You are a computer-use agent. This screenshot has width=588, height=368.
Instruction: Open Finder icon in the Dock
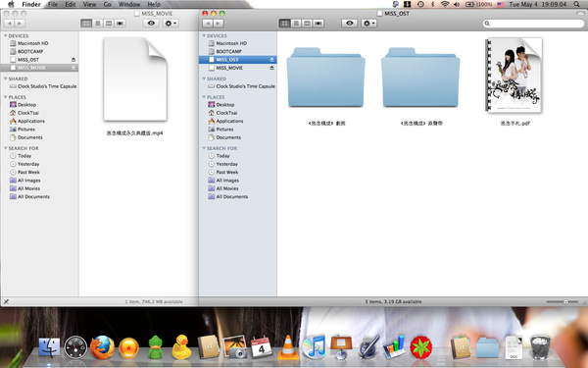click(49, 347)
